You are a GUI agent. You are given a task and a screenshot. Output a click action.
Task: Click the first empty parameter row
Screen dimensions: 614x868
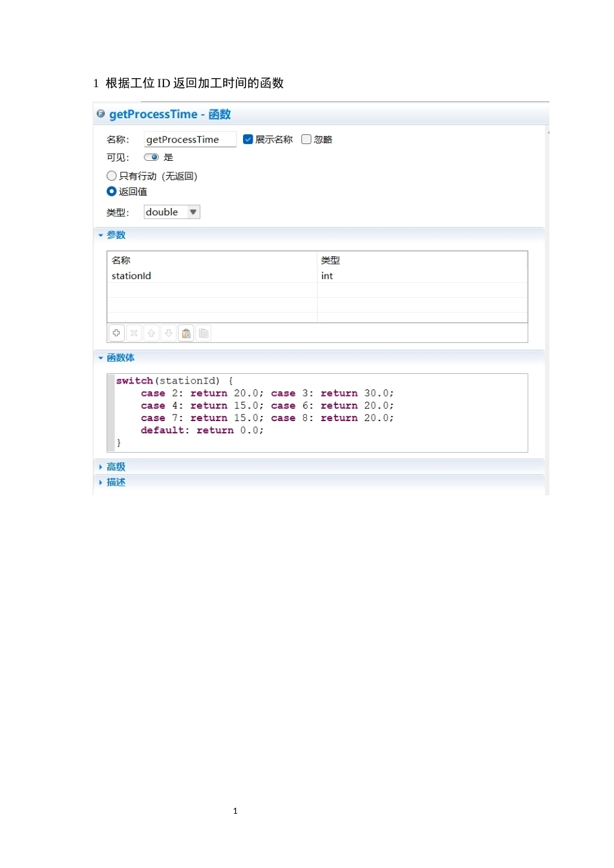click(317, 290)
